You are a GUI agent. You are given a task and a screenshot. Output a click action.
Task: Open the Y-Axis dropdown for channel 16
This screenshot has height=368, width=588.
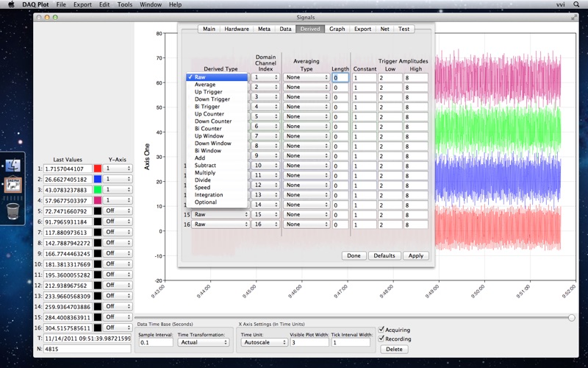point(118,328)
